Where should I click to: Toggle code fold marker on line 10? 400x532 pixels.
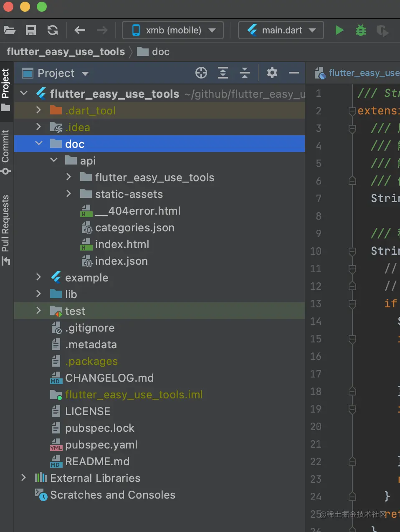coord(352,251)
